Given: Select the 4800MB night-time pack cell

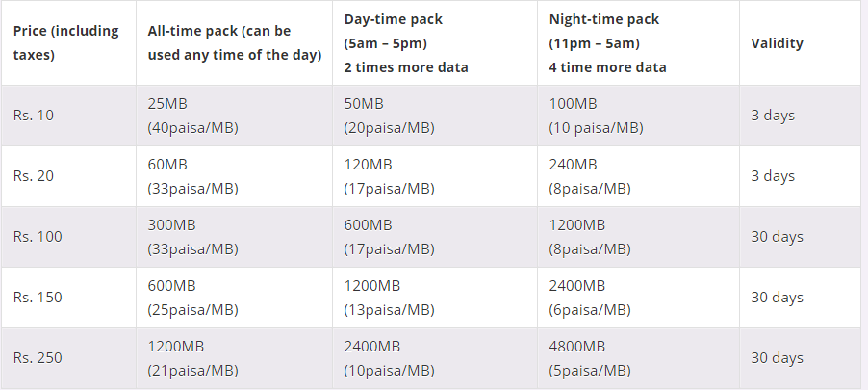Looking at the screenshot, I should pyautogui.click(x=638, y=358).
